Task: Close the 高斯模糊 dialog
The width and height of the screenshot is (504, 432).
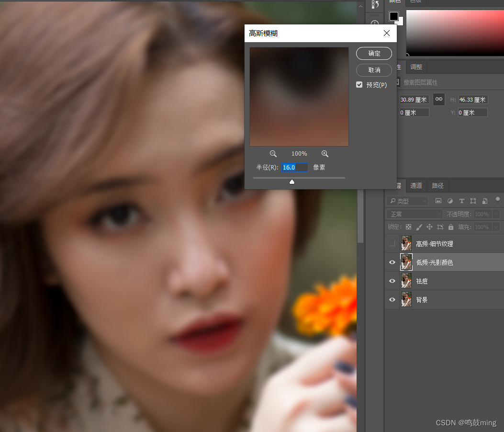Action: (387, 33)
